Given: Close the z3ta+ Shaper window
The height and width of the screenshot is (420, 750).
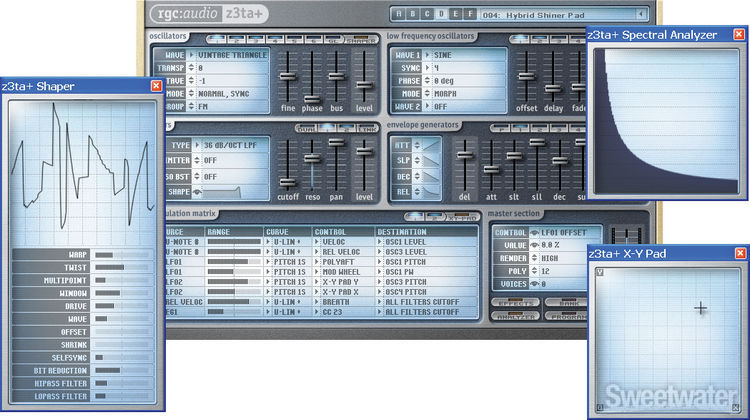Looking at the screenshot, I should [156, 86].
